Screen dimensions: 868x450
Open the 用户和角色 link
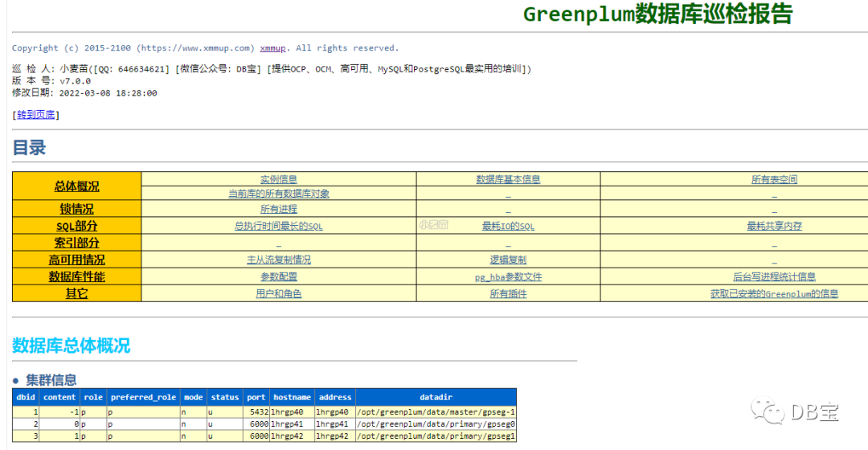tap(278, 294)
